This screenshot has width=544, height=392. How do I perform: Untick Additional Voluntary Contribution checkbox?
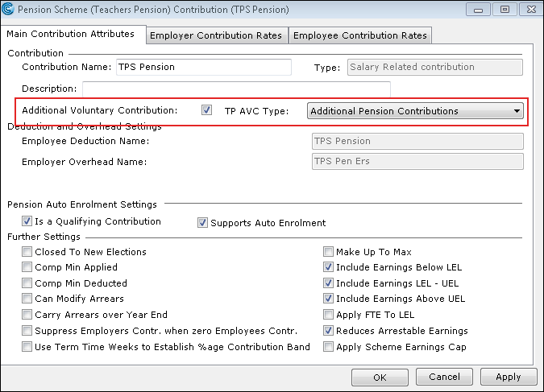point(206,110)
